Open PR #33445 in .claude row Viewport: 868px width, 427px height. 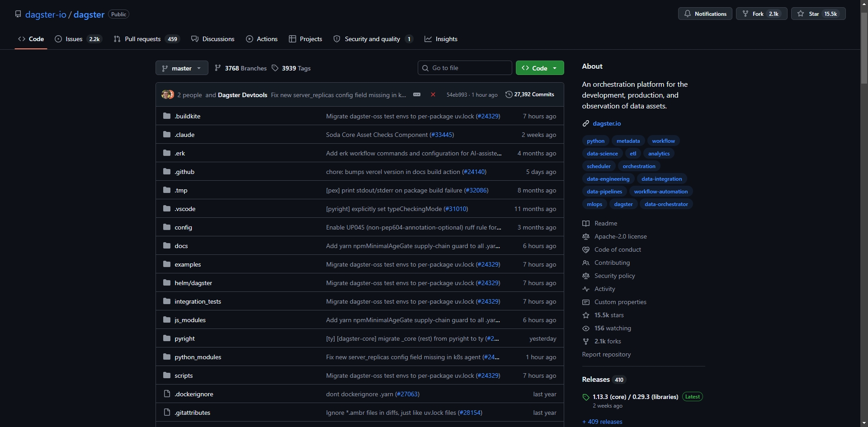tap(442, 135)
